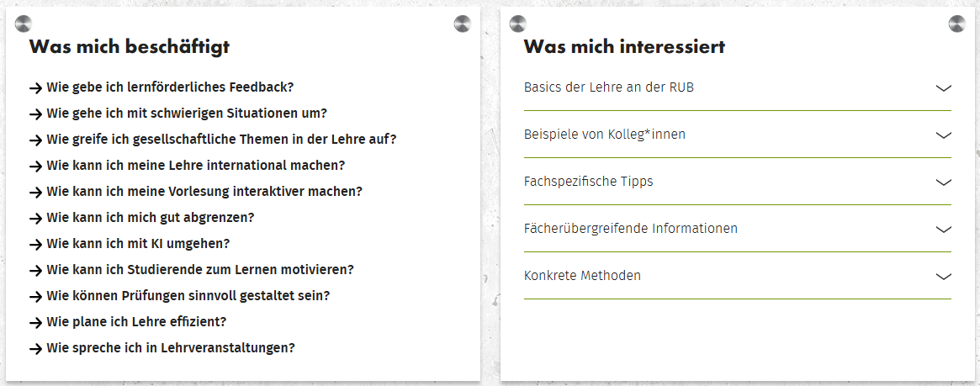Click link on motivating Studierende zum Lernen
Image resolution: width=980 pixels, height=386 pixels.
tap(199, 270)
